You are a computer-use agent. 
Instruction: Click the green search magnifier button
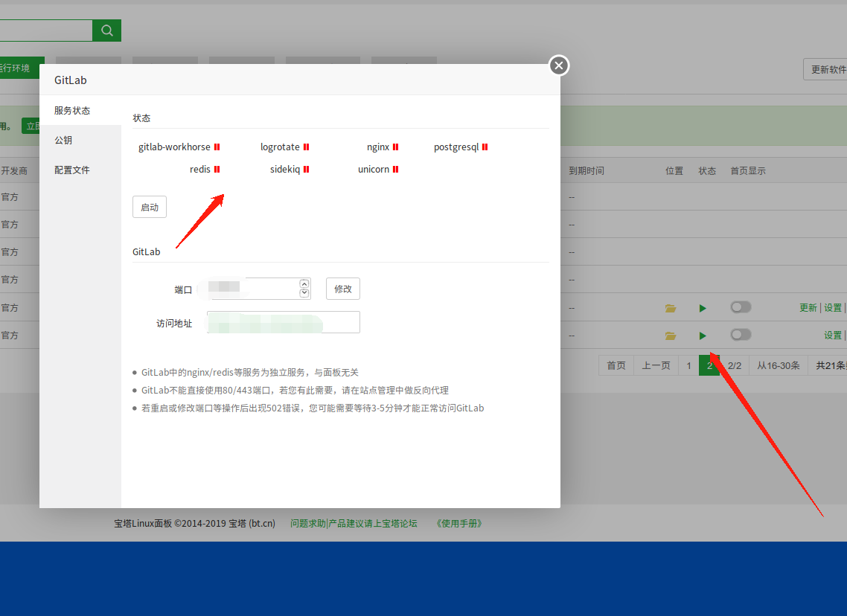click(x=107, y=31)
